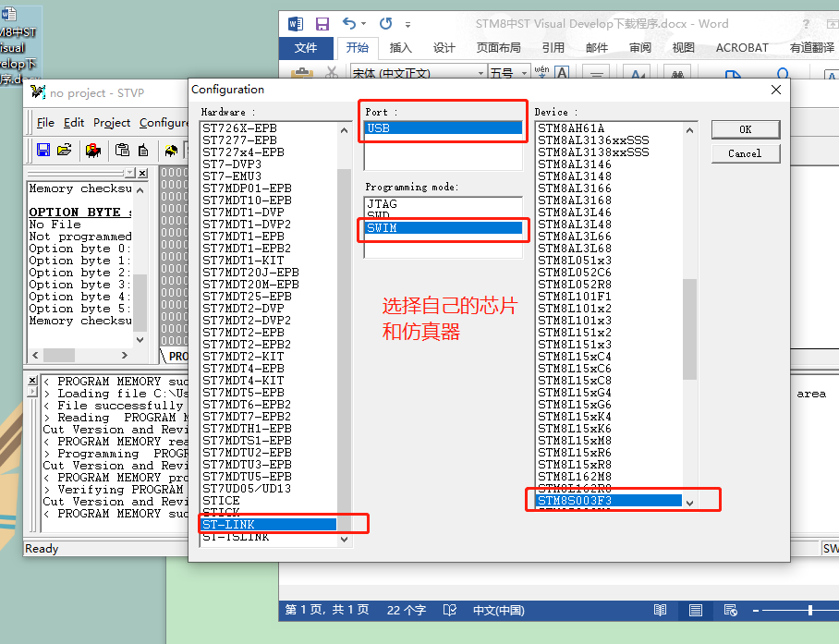
Task: Select ST-LINK in the Hardware list
Action: point(269,525)
